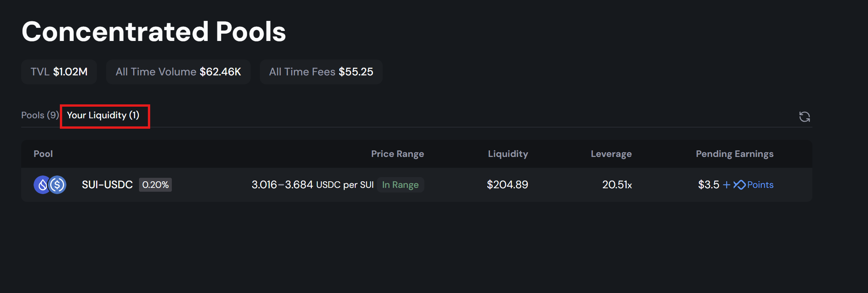
Task: Click the 20.51x leverage value
Action: click(617, 185)
